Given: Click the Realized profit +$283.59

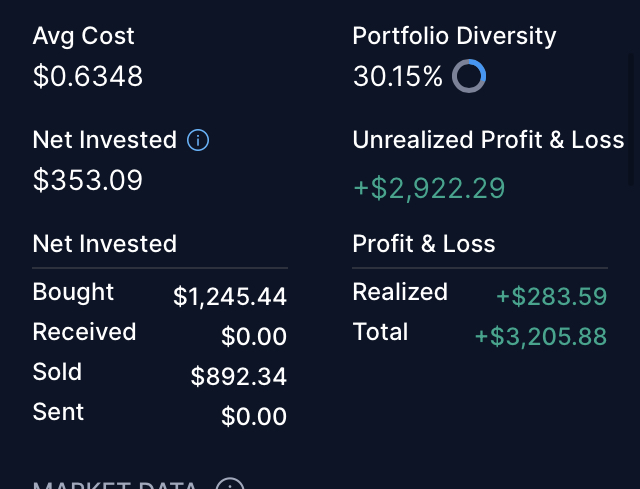Looking at the screenshot, I should [x=551, y=296].
